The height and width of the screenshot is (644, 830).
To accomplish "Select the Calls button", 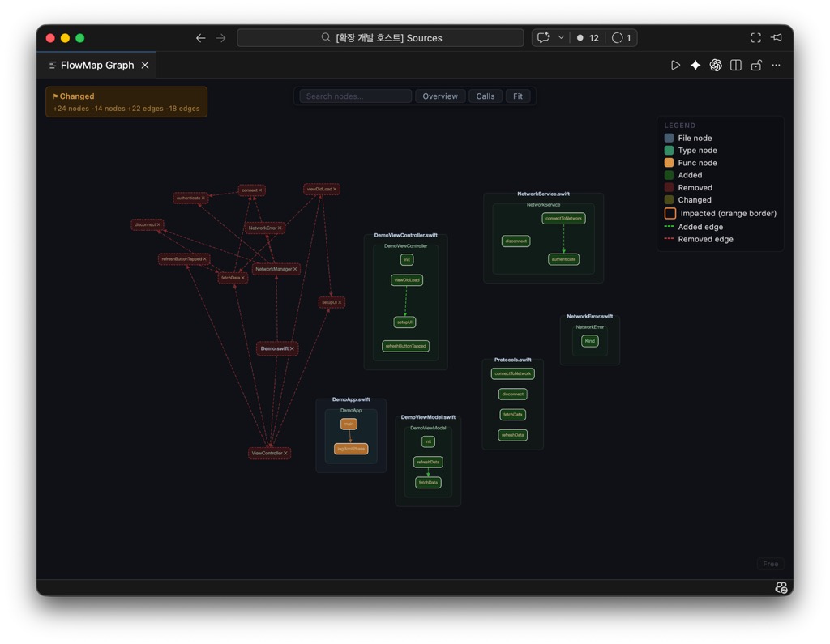I will tap(485, 96).
